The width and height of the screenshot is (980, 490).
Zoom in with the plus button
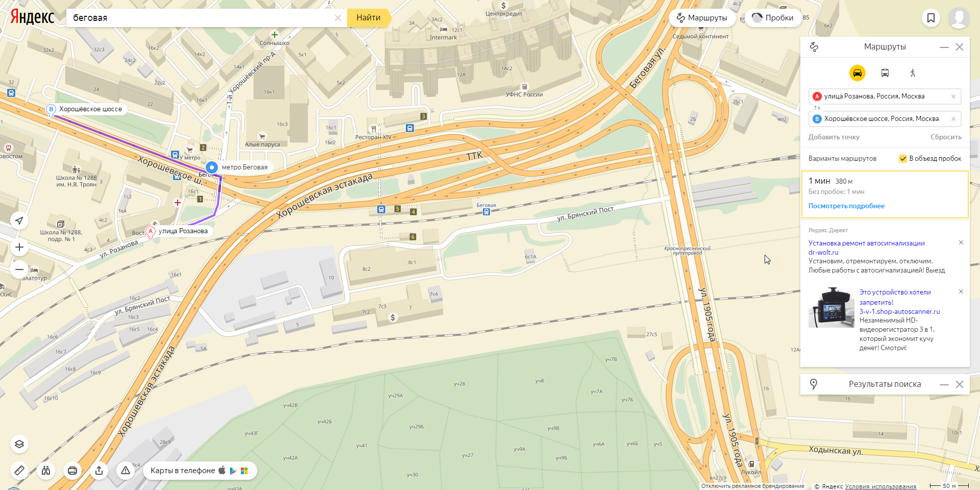(19, 247)
